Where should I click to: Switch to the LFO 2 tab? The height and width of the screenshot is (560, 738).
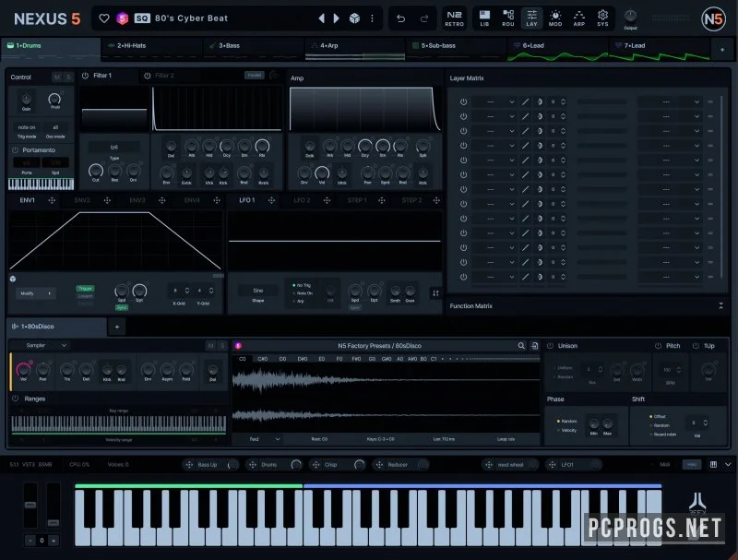pyautogui.click(x=302, y=200)
